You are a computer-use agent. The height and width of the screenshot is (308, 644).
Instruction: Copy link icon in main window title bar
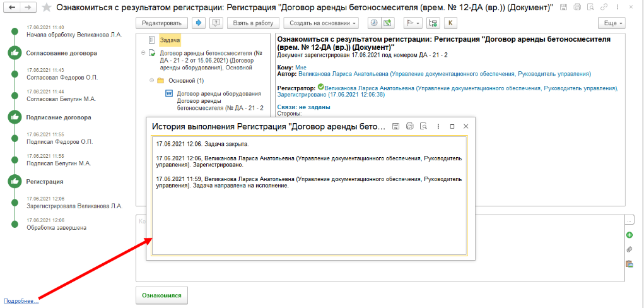pos(604,7)
